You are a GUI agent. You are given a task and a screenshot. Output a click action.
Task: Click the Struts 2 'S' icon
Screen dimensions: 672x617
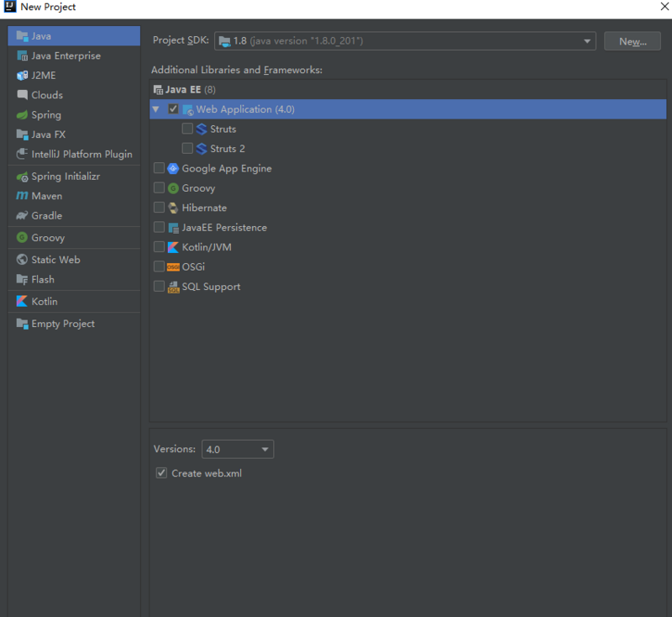pyautogui.click(x=202, y=149)
